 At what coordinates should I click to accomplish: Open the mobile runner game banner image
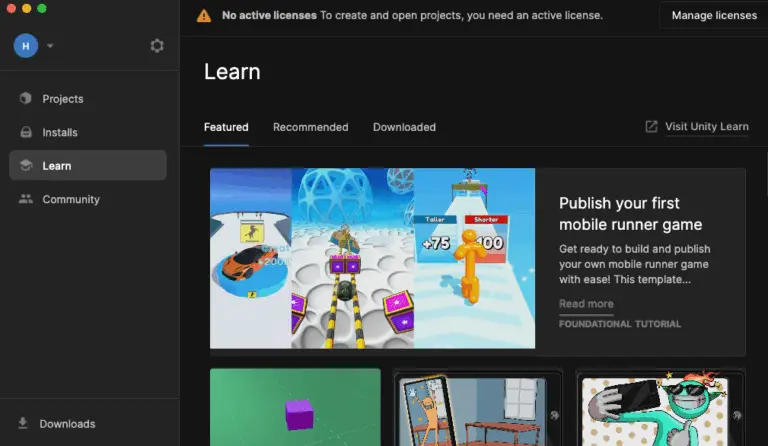372,258
